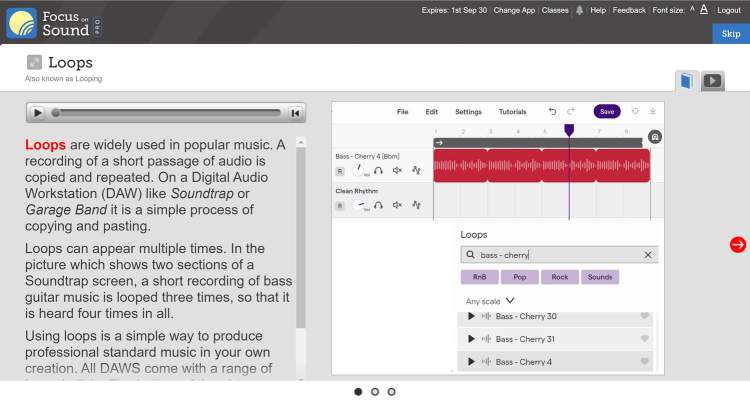Preview Bass - Cherry 30 loop
The height and width of the screenshot is (411, 750).
[471, 316]
